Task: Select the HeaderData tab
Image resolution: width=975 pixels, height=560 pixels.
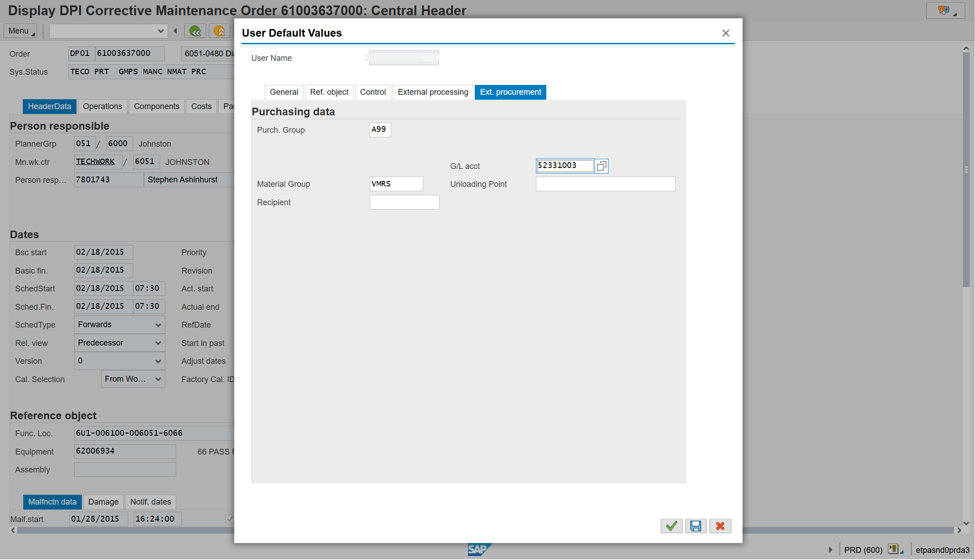Action: pos(49,106)
